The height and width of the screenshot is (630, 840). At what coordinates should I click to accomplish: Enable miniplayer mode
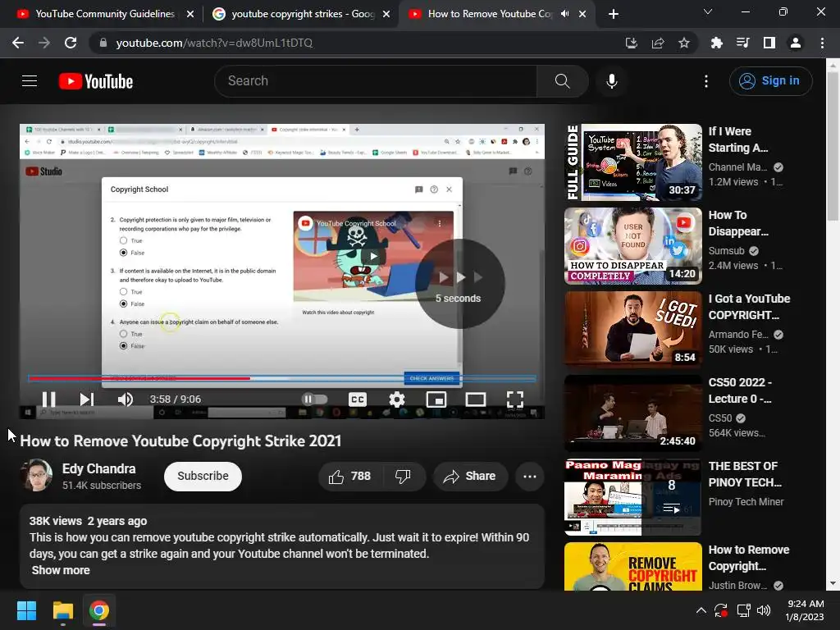coord(436,399)
